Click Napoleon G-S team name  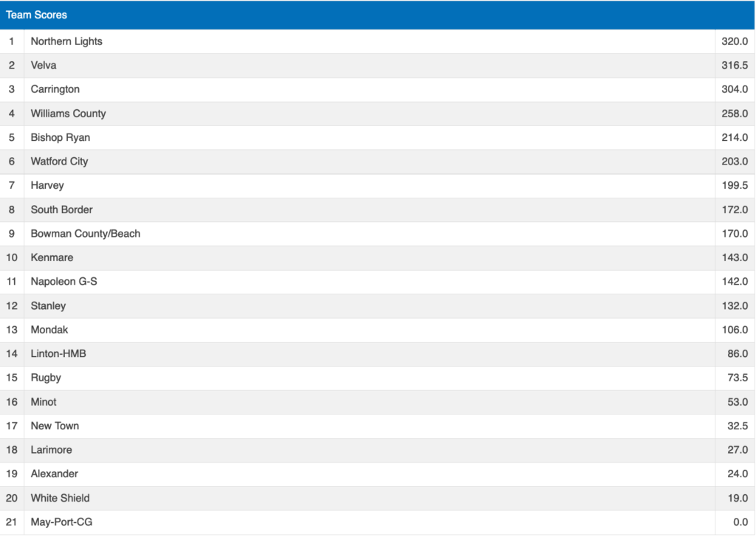pyautogui.click(x=64, y=282)
